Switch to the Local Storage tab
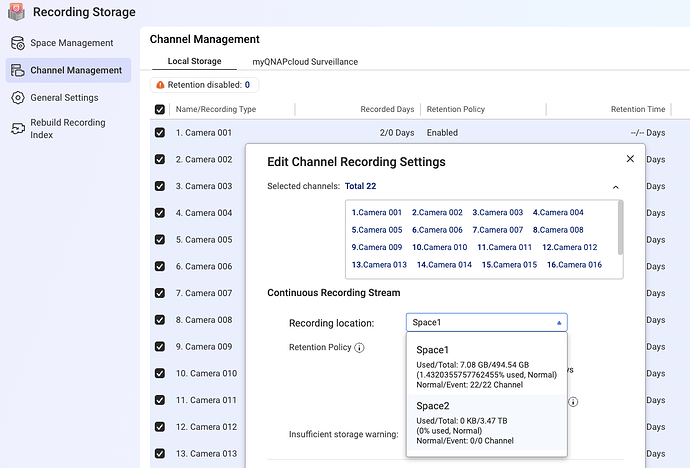This screenshot has width=690, height=468. pyautogui.click(x=194, y=62)
